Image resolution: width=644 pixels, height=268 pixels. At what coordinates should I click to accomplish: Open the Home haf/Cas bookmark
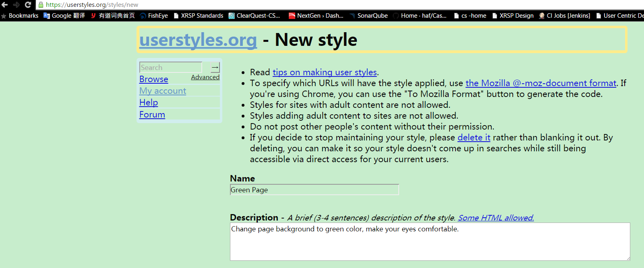point(420,16)
